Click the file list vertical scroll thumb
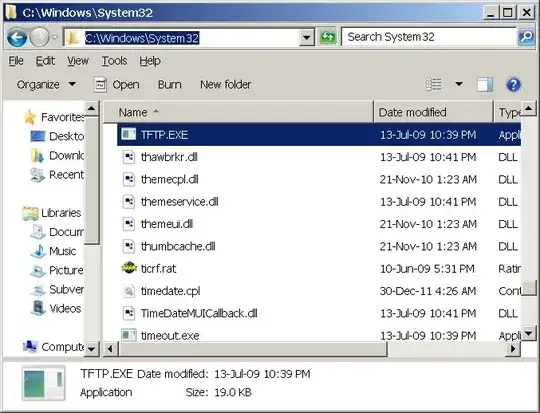 [x=529, y=288]
